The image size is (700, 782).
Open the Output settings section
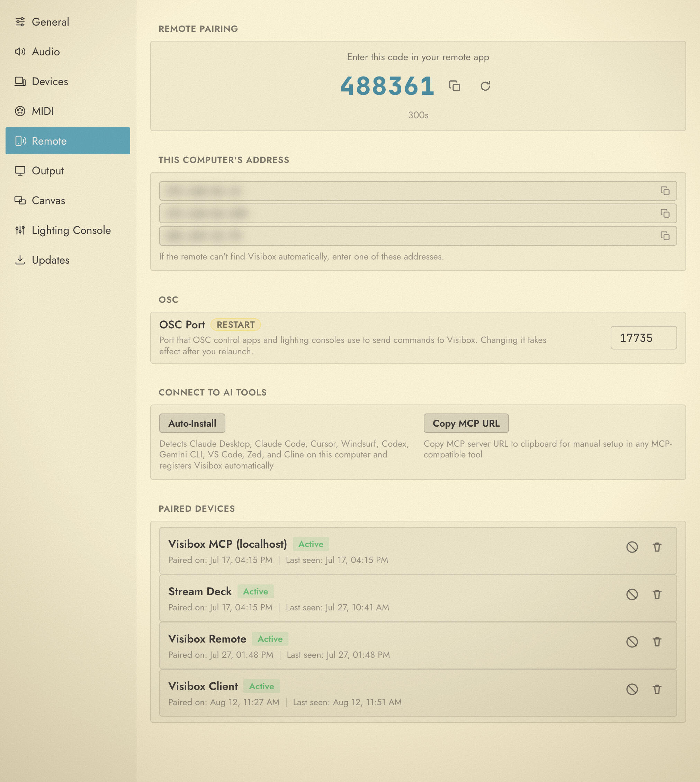click(x=68, y=171)
